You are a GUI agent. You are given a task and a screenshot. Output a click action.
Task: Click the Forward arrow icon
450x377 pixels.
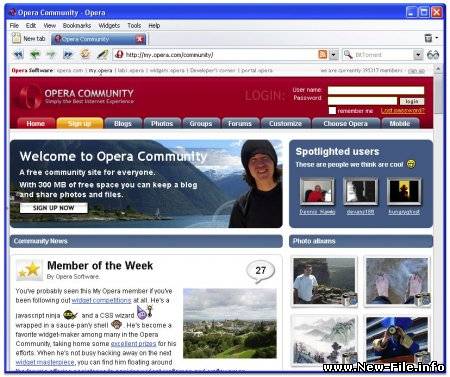point(51,54)
